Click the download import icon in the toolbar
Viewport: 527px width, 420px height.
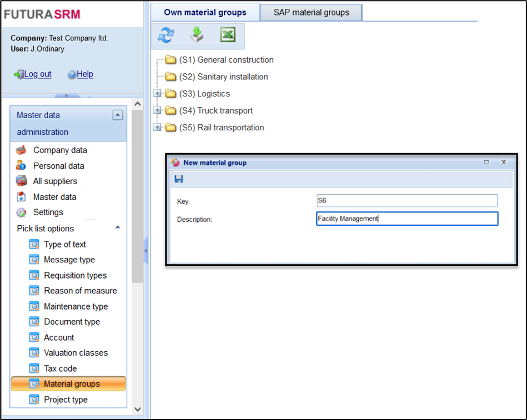click(x=197, y=36)
